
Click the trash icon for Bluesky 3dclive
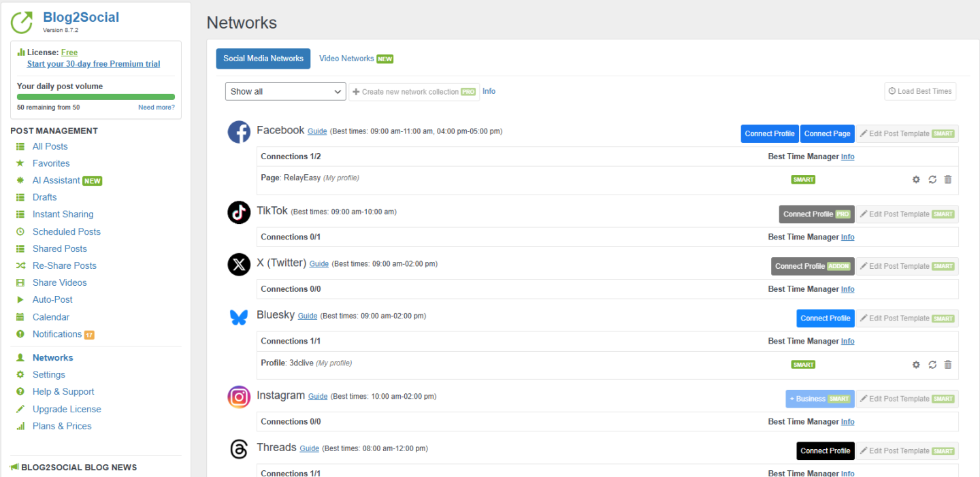[948, 365]
